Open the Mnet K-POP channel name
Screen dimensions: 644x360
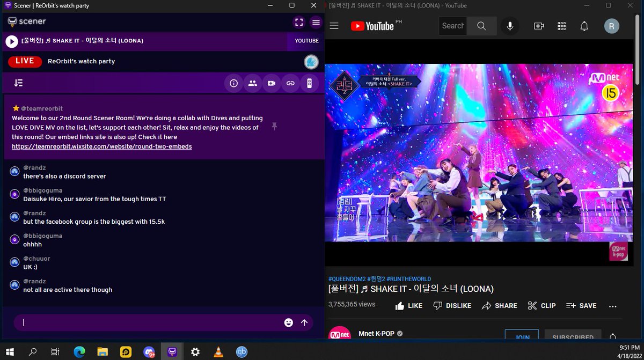pyautogui.click(x=376, y=333)
